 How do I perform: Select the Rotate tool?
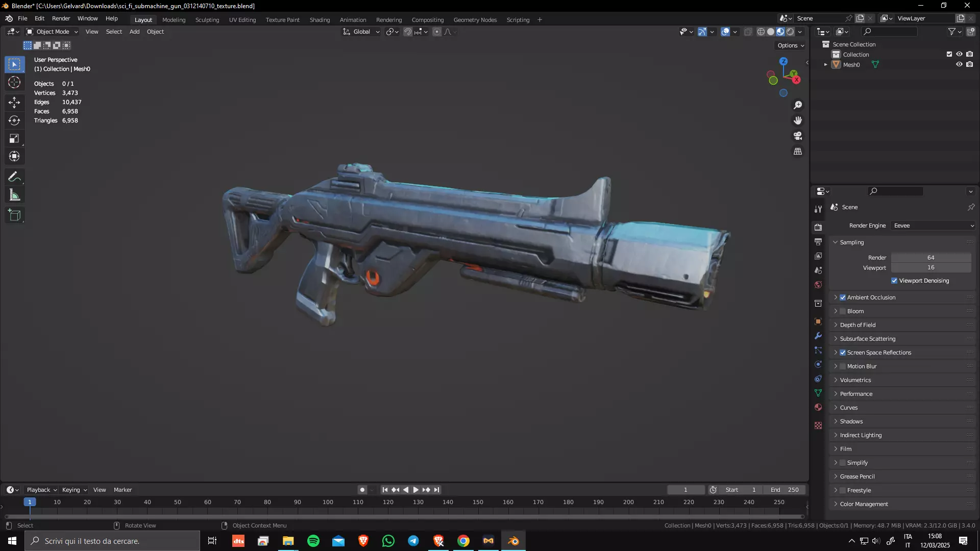pyautogui.click(x=14, y=120)
